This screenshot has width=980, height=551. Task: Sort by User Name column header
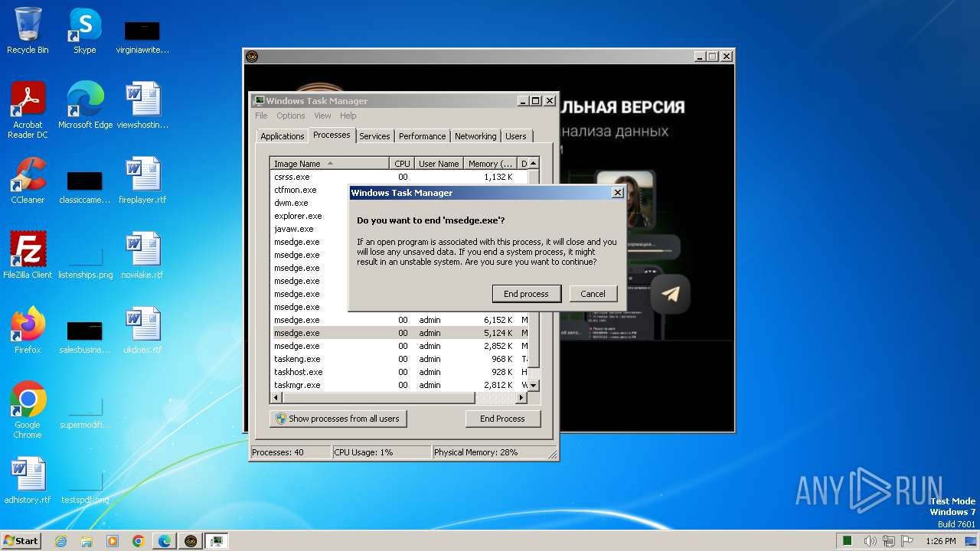[439, 164]
